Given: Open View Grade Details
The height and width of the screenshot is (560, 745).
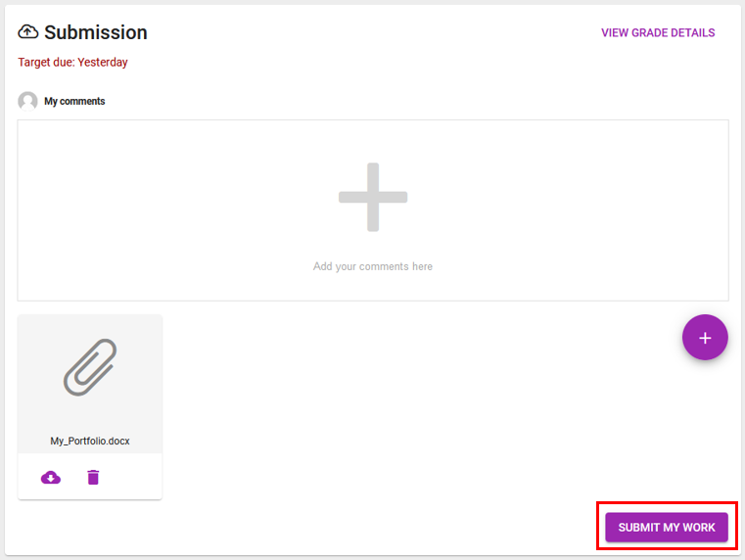Looking at the screenshot, I should 658,32.
